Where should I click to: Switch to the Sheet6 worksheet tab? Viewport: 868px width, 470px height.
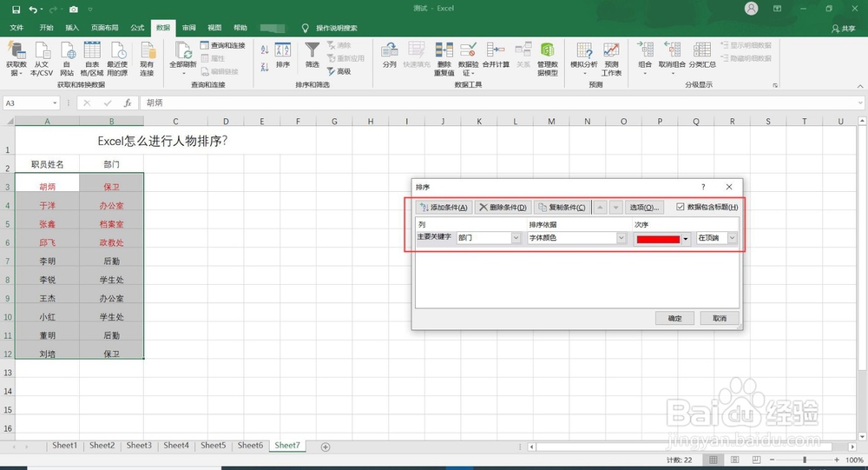click(250, 446)
